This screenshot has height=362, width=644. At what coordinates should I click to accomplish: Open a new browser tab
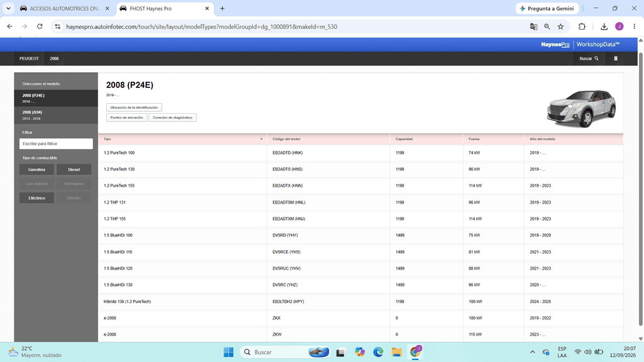(x=222, y=8)
